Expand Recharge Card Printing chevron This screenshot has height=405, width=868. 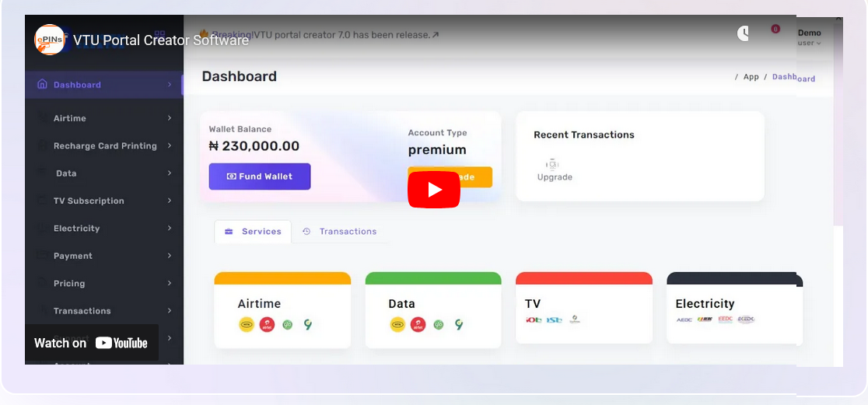[x=170, y=145]
